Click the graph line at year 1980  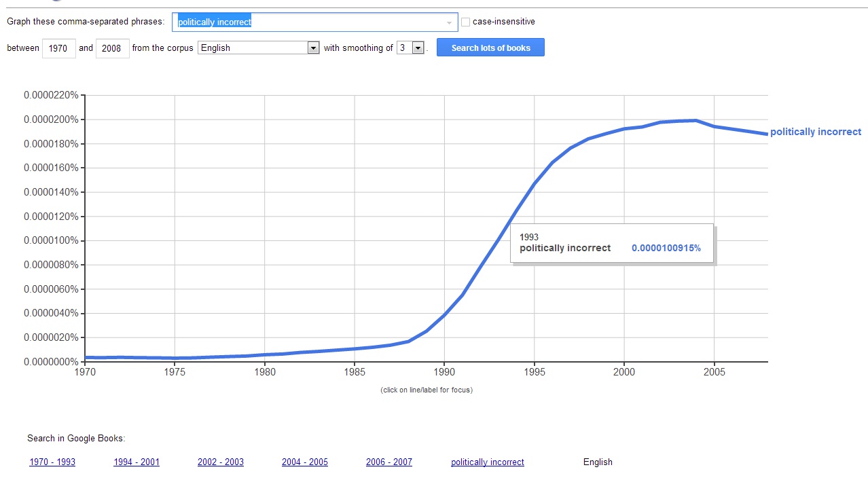click(x=265, y=354)
